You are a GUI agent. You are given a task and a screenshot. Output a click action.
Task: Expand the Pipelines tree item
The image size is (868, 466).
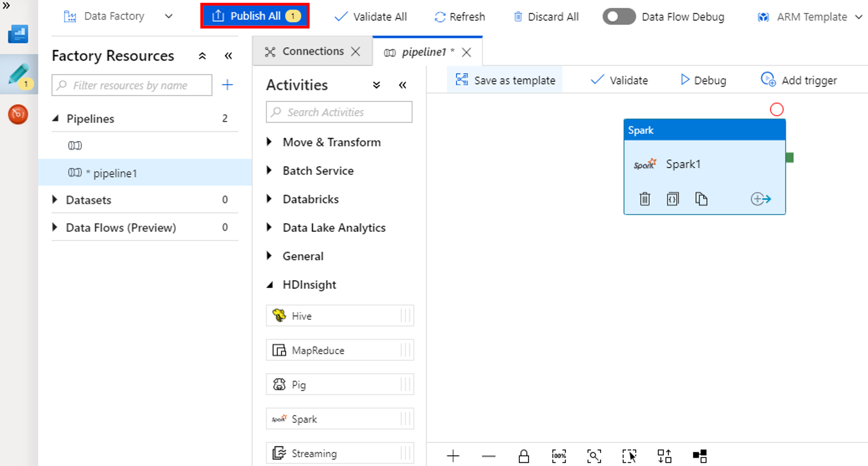[x=56, y=119]
